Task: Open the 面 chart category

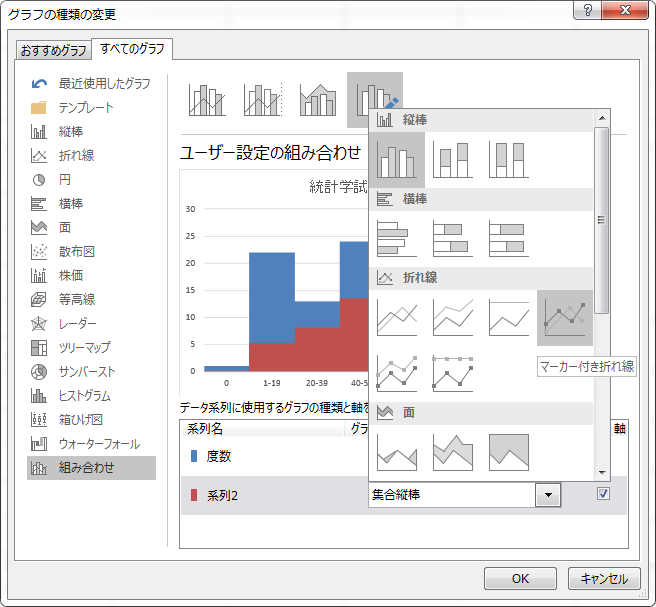Action: click(91, 228)
